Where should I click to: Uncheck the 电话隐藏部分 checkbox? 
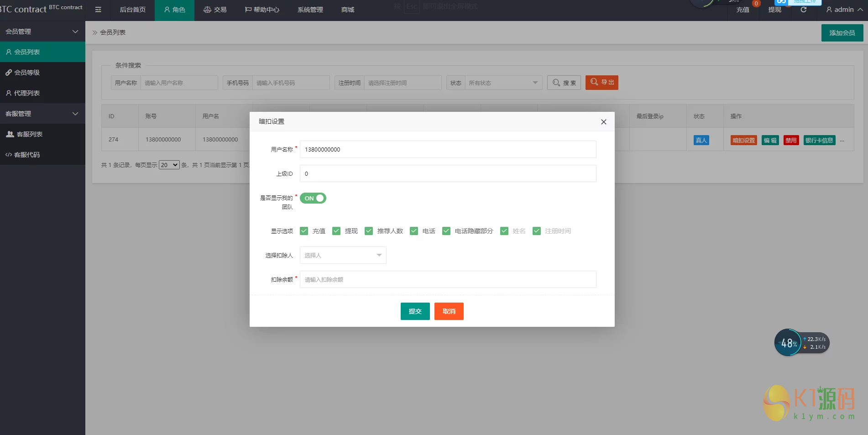click(446, 231)
